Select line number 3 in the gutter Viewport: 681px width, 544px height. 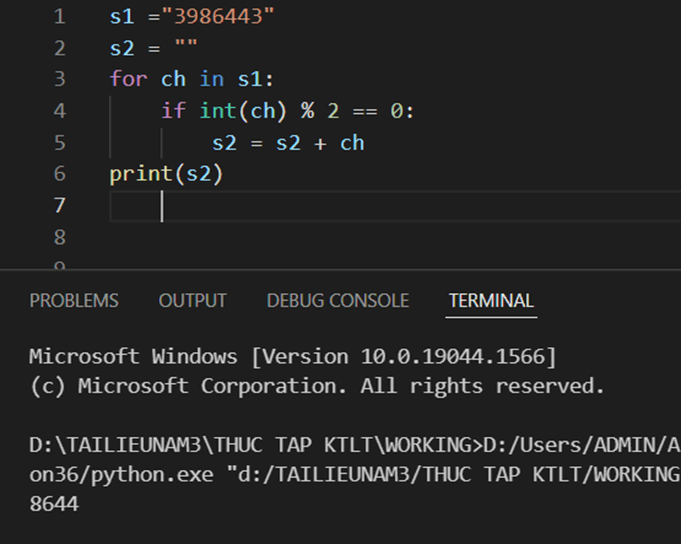click(x=59, y=79)
